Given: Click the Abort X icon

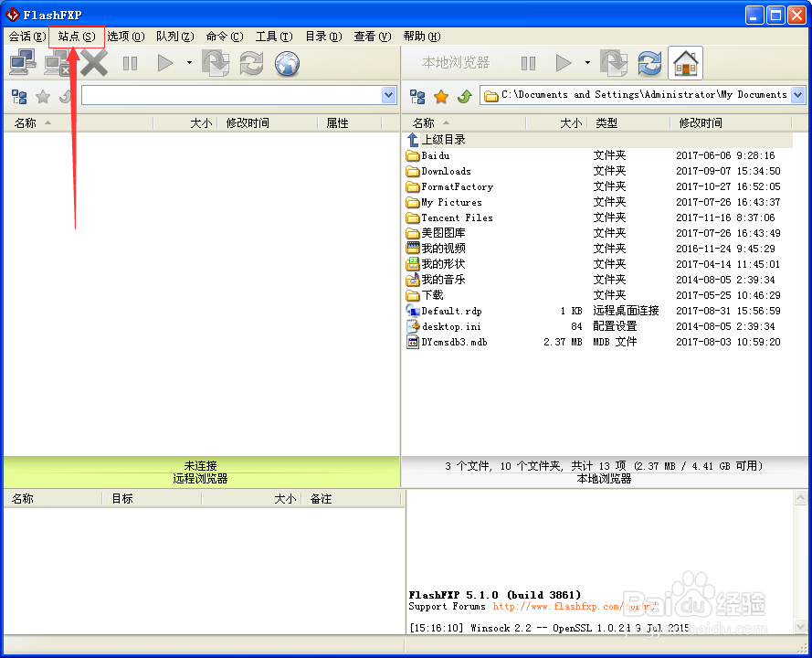Looking at the screenshot, I should pyautogui.click(x=94, y=63).
